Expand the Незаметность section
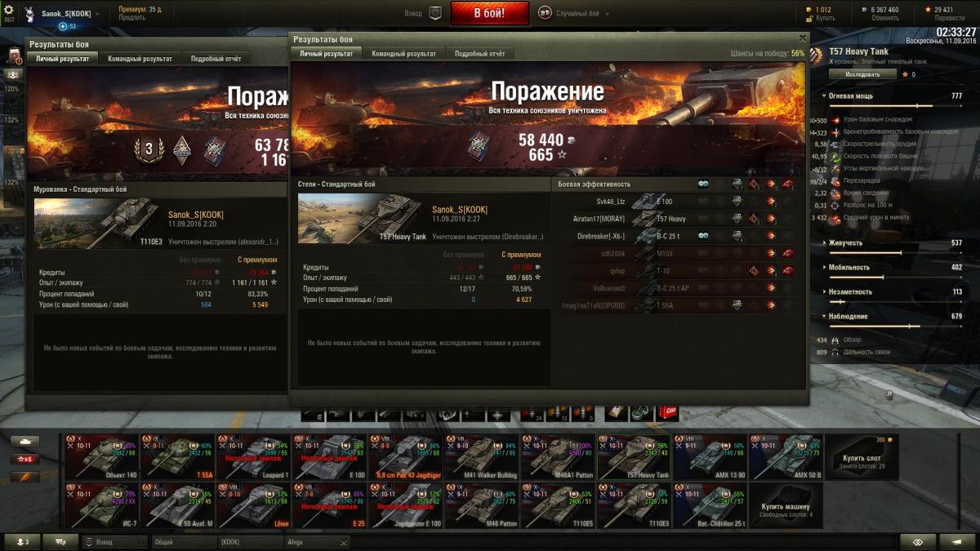This screenshot has height=551, width=980. [x=848, y=291]
